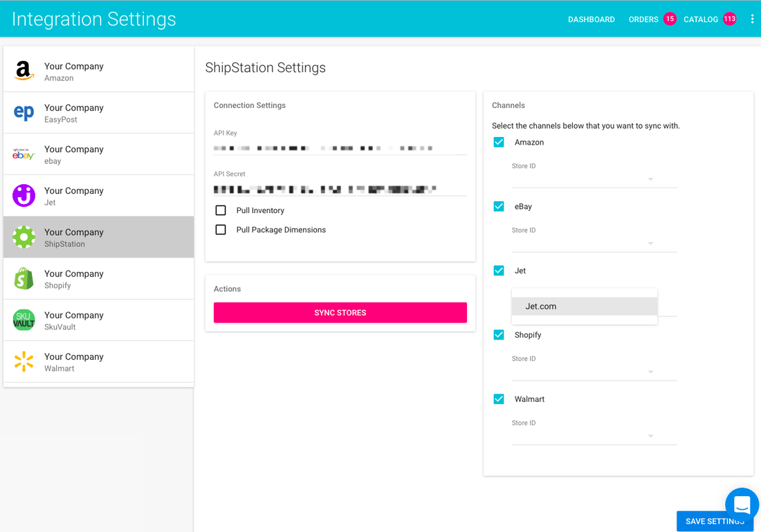761x532 pixels.
Task: Click the Connection Settings card title
Action: coord(250,105)
